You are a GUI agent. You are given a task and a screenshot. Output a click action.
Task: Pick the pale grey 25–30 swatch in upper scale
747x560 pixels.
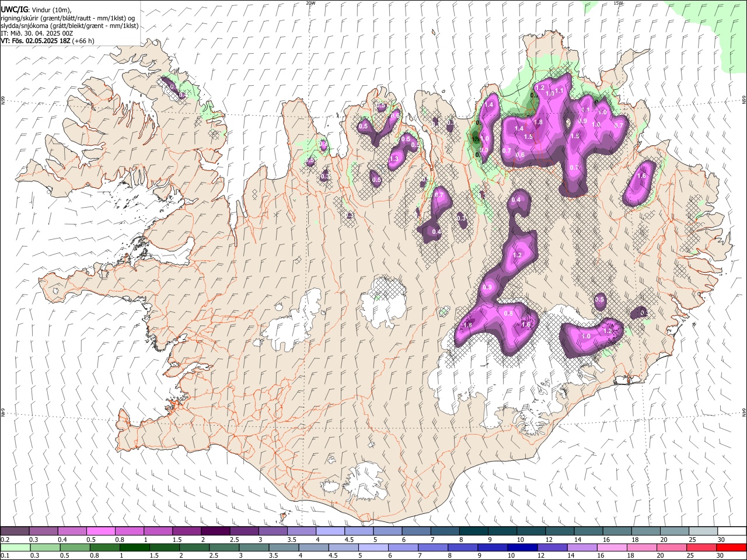point(703,531)
